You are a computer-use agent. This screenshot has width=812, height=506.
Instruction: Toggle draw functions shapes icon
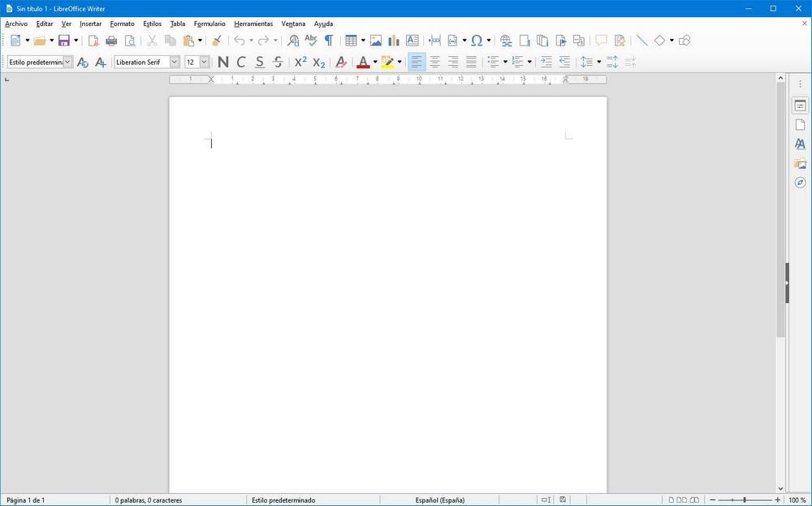coord(685,41)
